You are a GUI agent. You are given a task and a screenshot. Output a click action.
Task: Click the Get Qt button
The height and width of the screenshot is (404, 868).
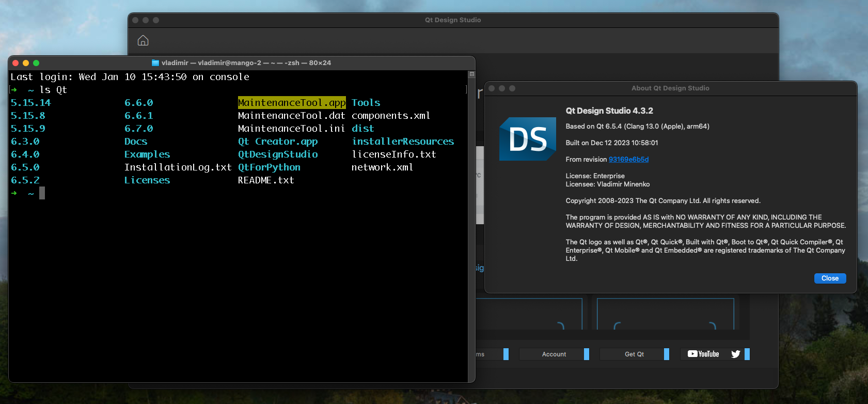tap(634, 354)
